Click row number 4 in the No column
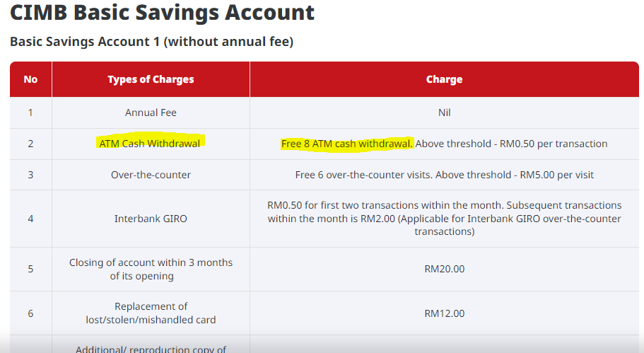This screenshot has width=644, height=353. [30, 219]
